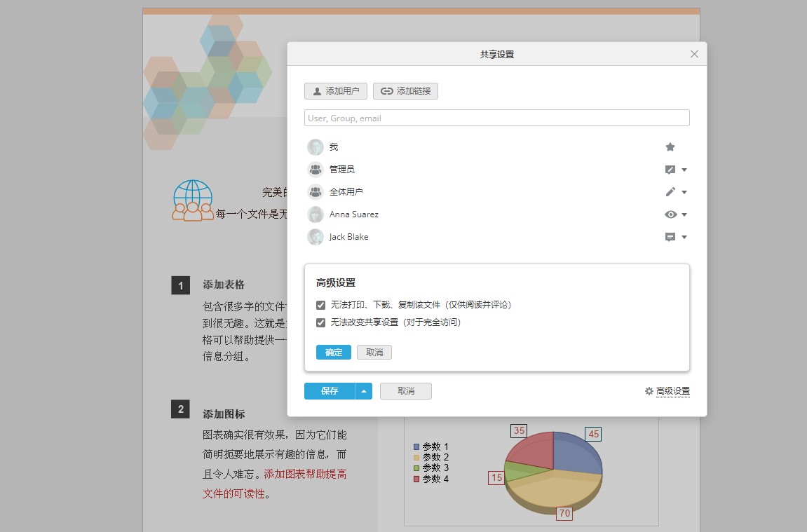Click the star owner icon next to 我

pyautogui.click(x=670, y=146)
